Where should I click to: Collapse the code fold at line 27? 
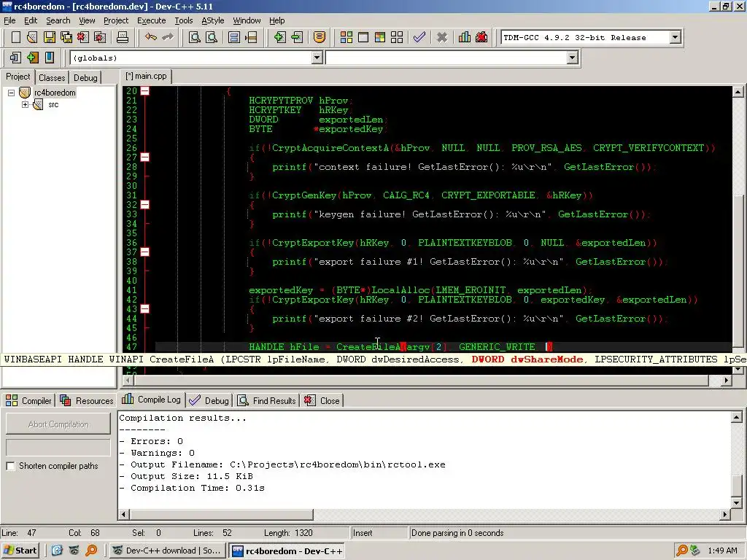[x=145, y=157]
